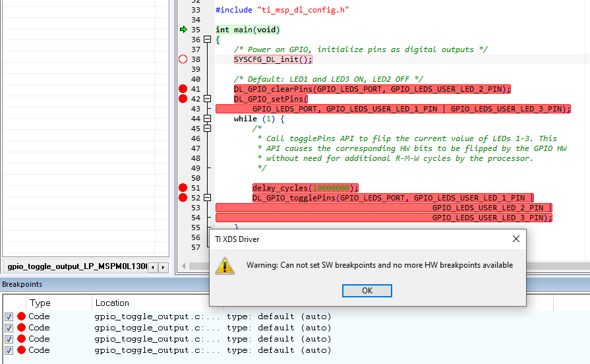Collapse the main function fold at line 36
590x364 pixels.
point(208,40)
